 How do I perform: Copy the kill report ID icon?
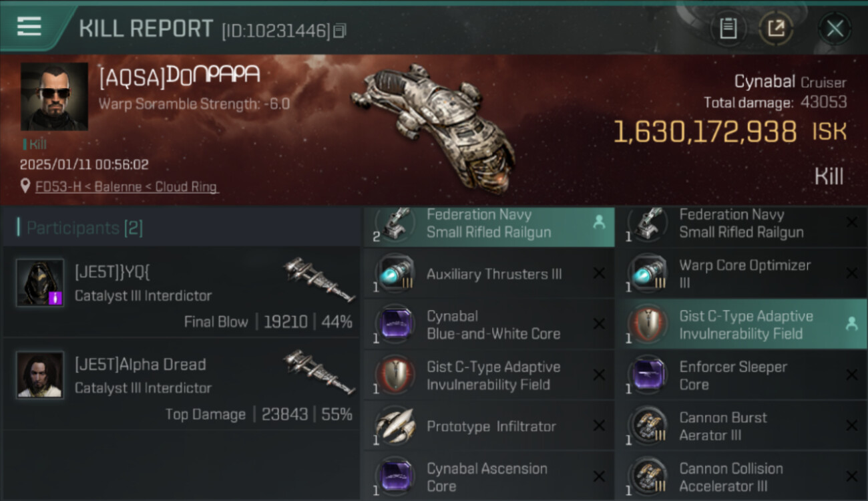click(340, 31)
